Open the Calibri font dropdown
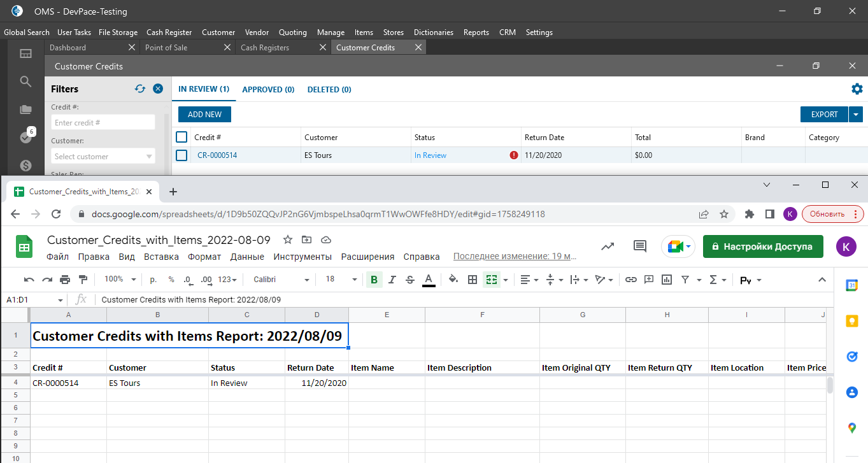This screenshot has width=868, height=463. point(280,280)
